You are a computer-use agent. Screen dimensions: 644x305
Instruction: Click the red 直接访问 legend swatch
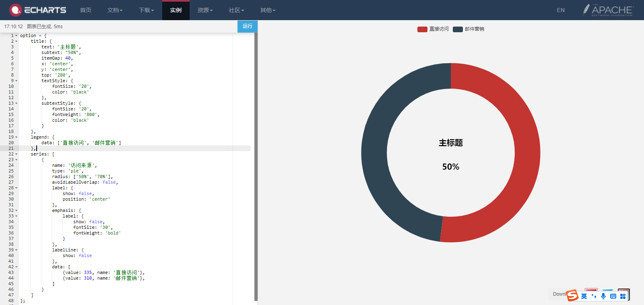coord(422,29)
